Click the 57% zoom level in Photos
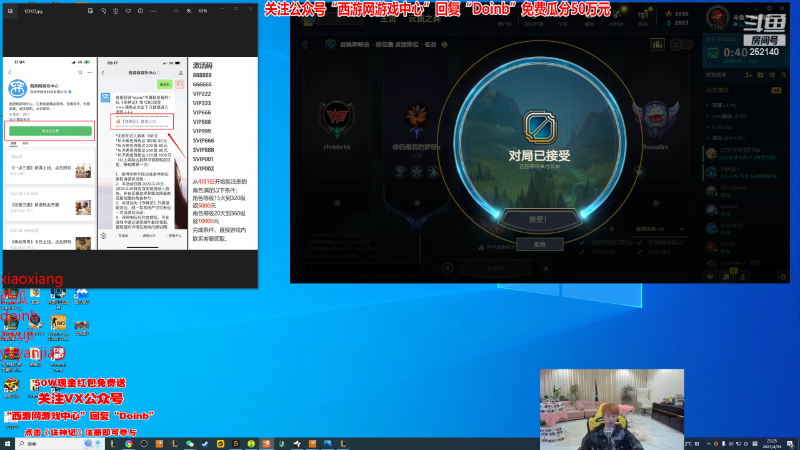This screenshot has width=800, height=450. 203,11
